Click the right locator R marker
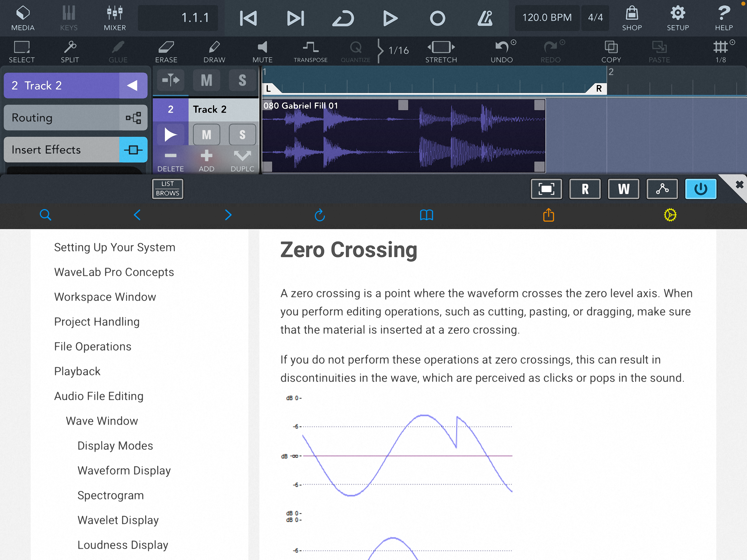The height and width of the screenshot is (560, 747). click(x=599, y=89)
